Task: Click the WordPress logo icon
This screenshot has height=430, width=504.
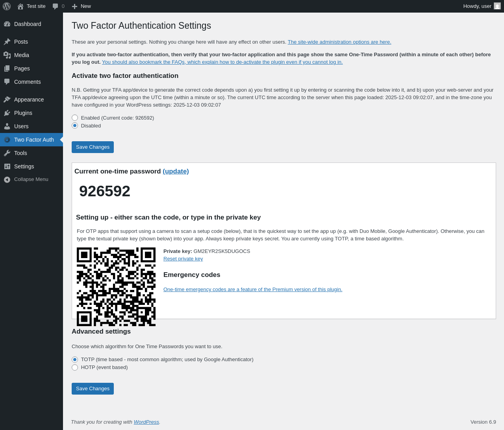Action: coord(7,6)
